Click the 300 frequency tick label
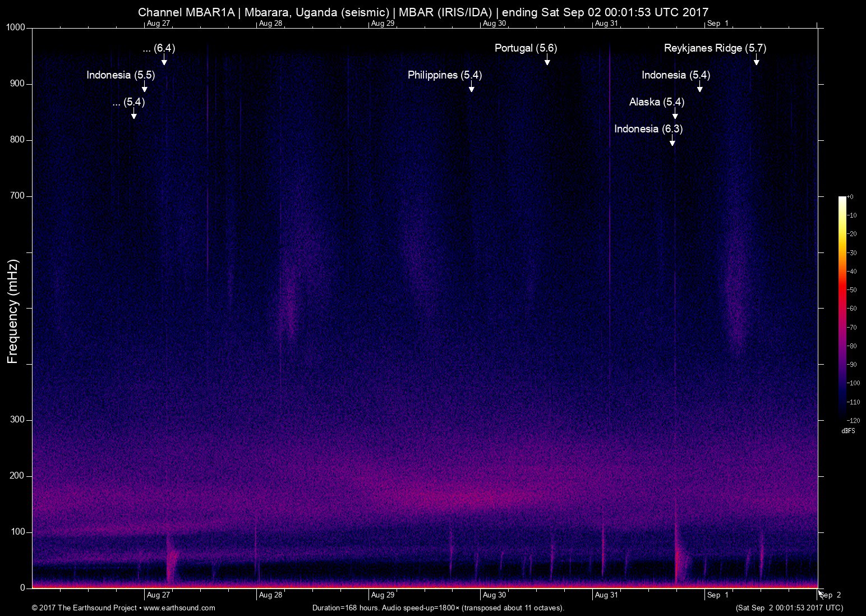 coord(18,420)
